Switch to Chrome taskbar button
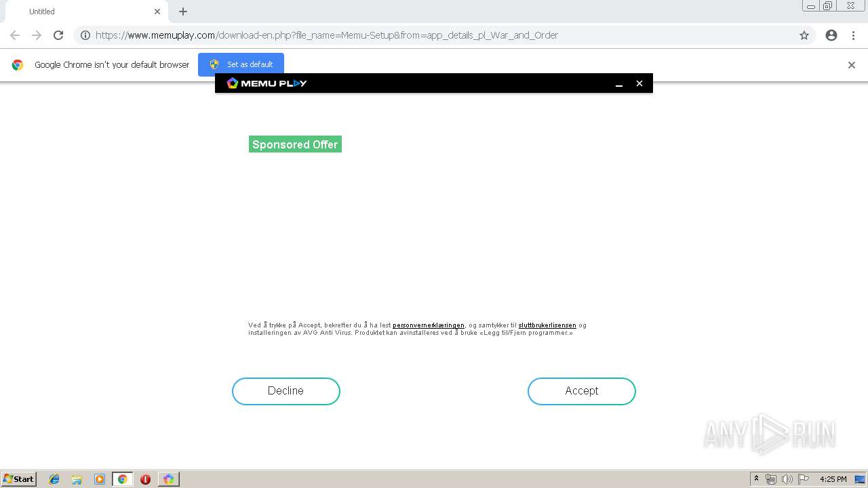 click(x=123, y=479)
